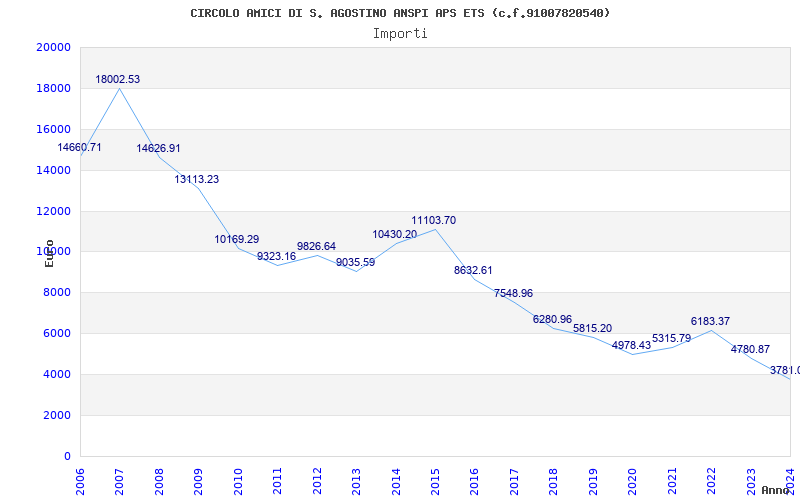Viewport: 800px width, 500px height.
Task: Click the Euro y-axis label
Action: pyautogui.click(x=49, y=253)
